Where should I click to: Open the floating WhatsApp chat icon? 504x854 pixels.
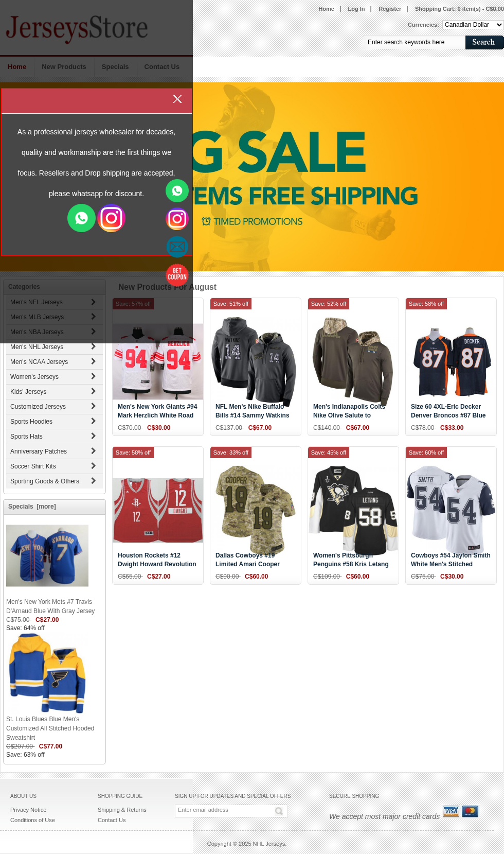pyautogui.click(x=177, y=190)
